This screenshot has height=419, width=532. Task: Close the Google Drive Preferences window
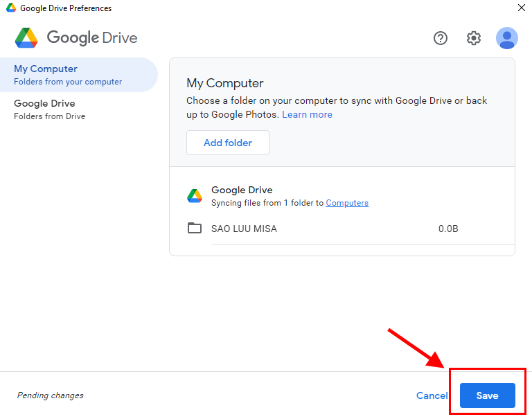click(x=522, y=8)
